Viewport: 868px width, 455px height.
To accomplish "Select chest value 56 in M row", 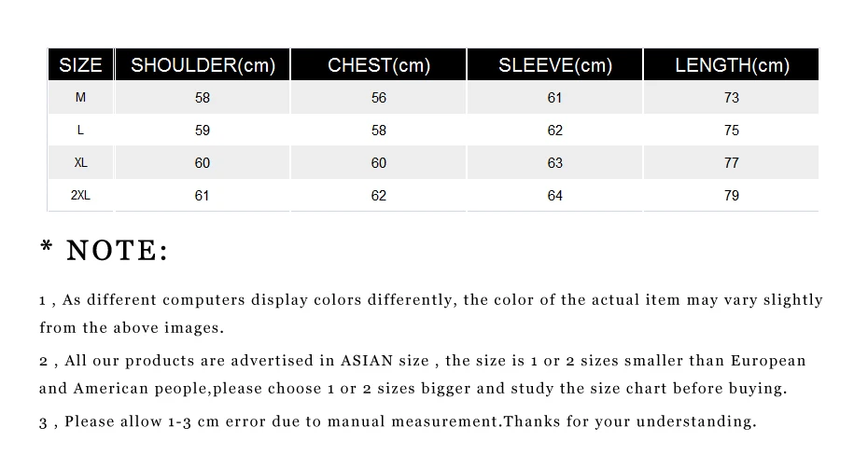I will click(x=379, y=97).
